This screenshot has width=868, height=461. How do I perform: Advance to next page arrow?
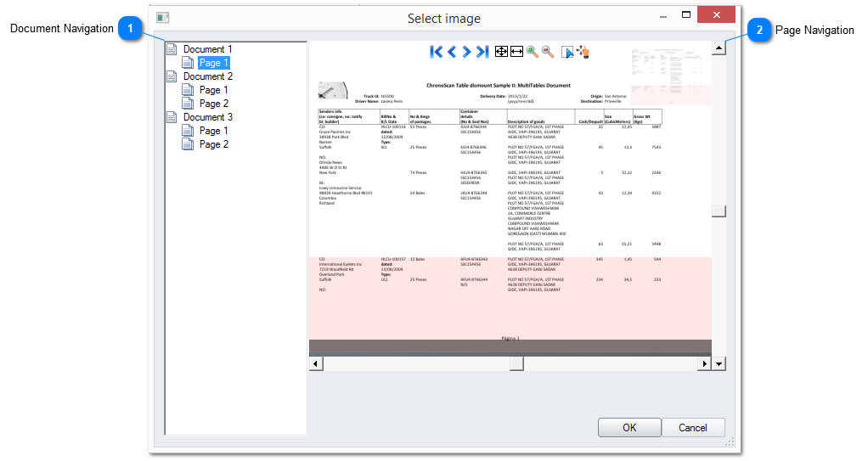coord(467,52)
